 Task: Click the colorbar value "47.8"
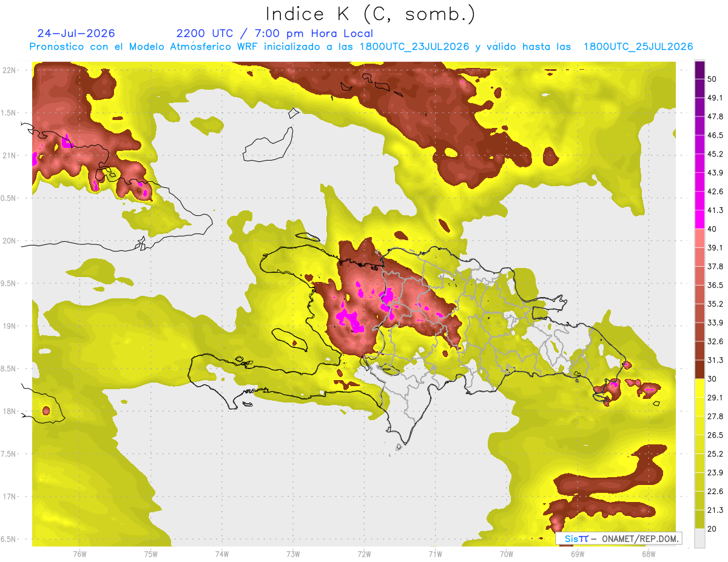(x=715, y=116)
